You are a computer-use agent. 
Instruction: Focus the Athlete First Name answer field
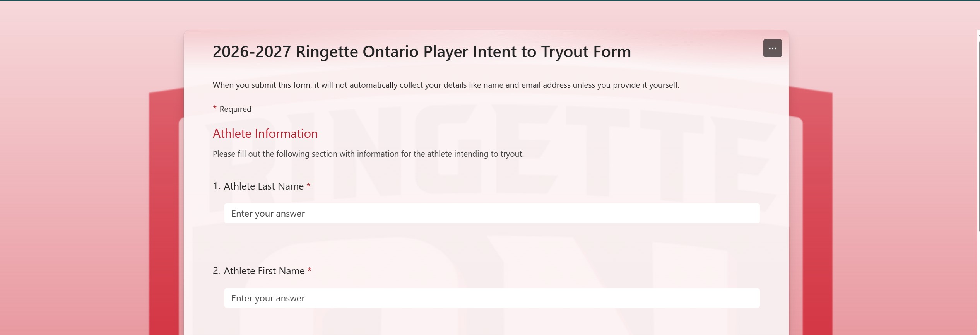pyautogui.click(x=491, y=298)
